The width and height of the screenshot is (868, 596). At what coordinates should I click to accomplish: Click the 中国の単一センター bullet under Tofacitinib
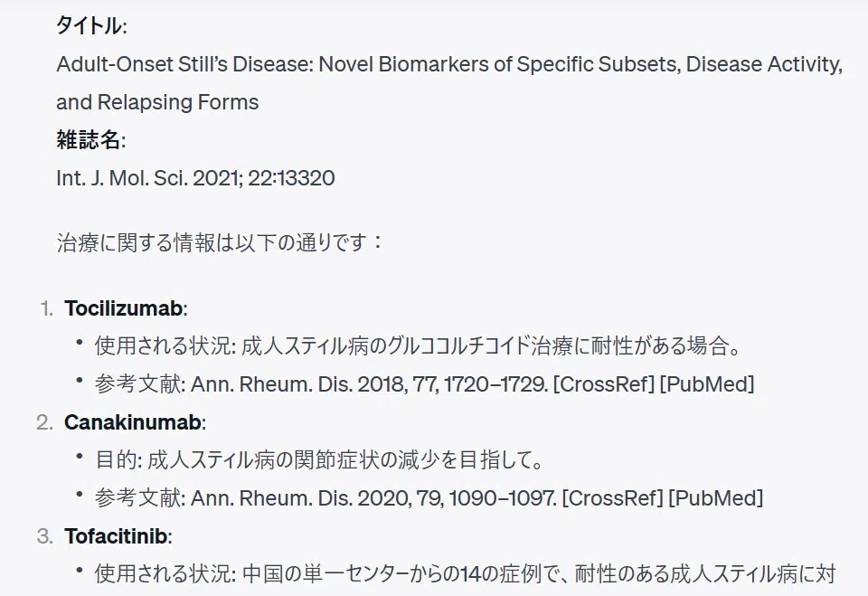click(x=465, y=574)
